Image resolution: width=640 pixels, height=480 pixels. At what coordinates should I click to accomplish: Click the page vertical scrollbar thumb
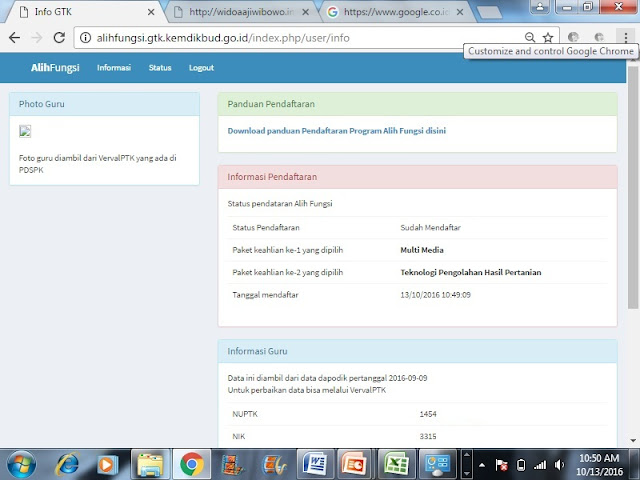633,187
